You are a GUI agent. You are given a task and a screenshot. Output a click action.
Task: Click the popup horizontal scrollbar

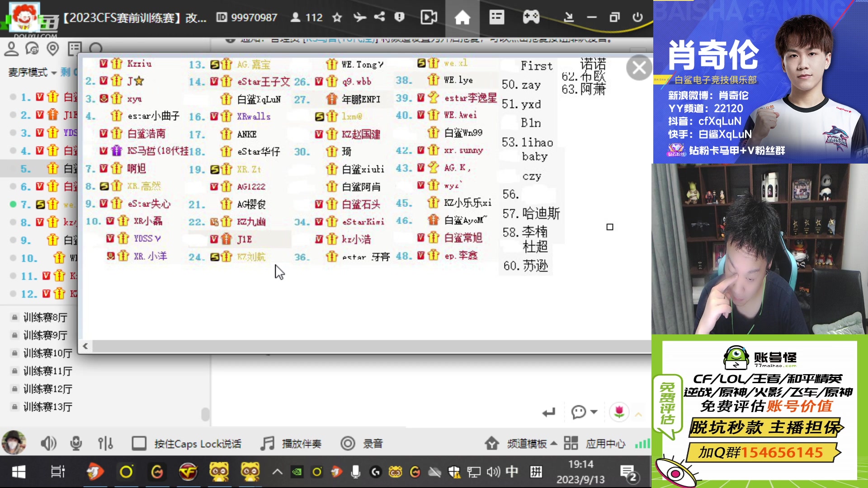tap(372, 346)
